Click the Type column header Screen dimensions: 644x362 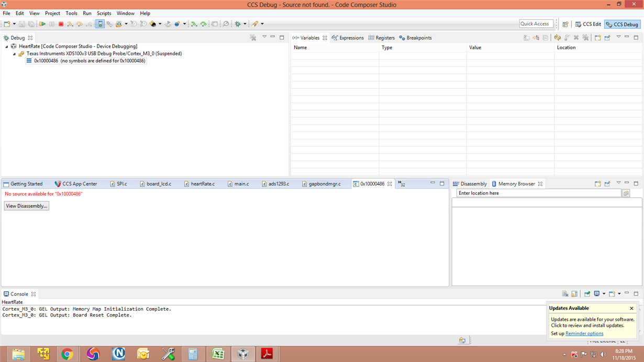423,48
